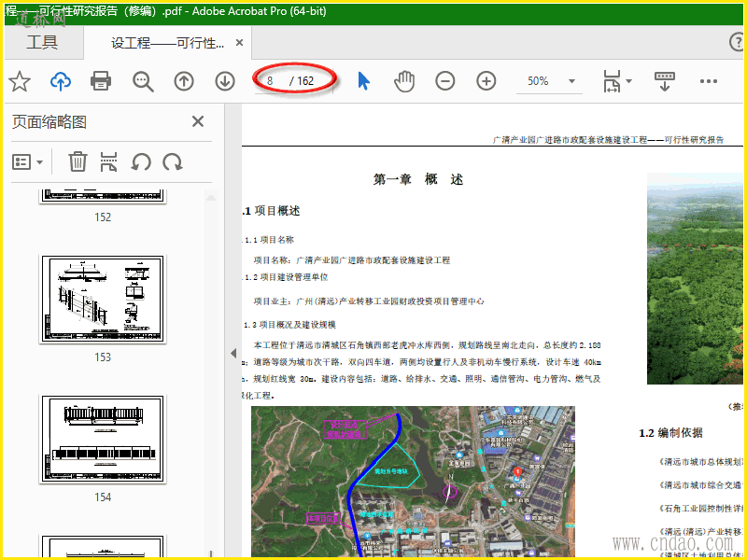Select page 153 thumbnail

tap(103, 301)
